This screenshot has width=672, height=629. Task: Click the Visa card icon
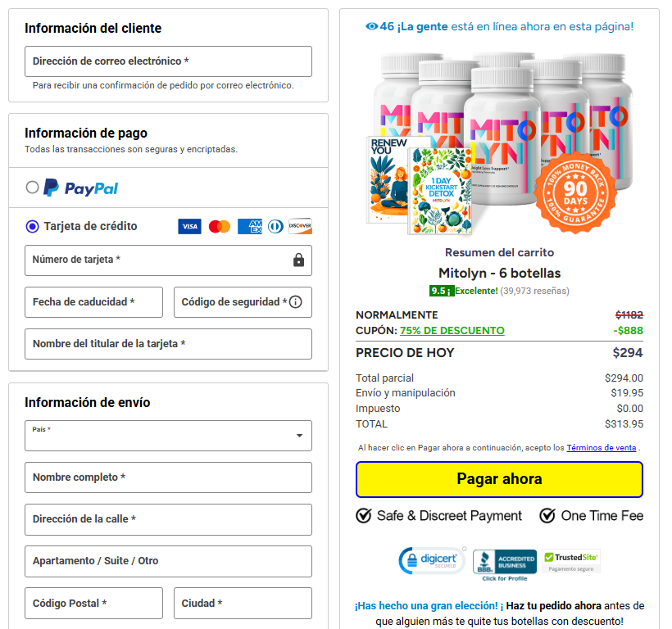189,227
